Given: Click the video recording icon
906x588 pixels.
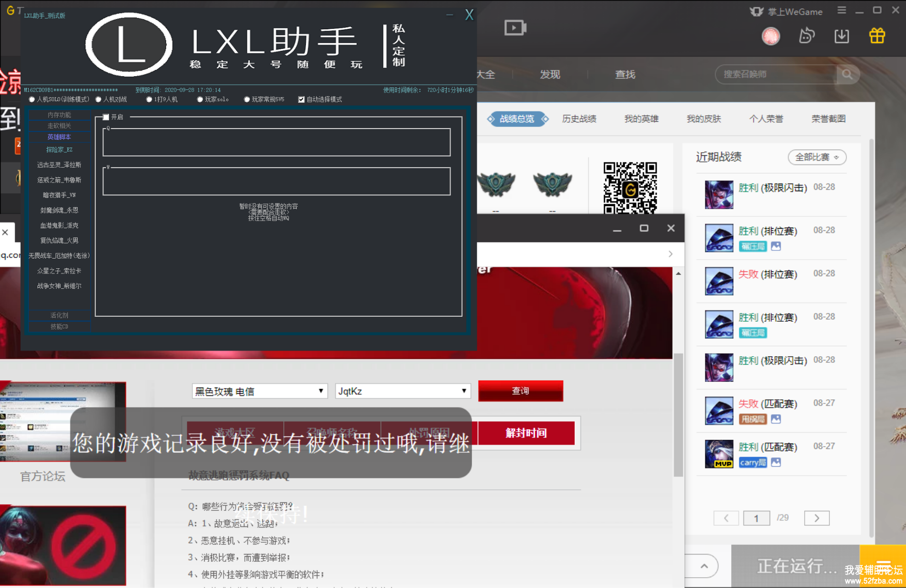Looking at the screenshot, I should click(x=515, y=28).
